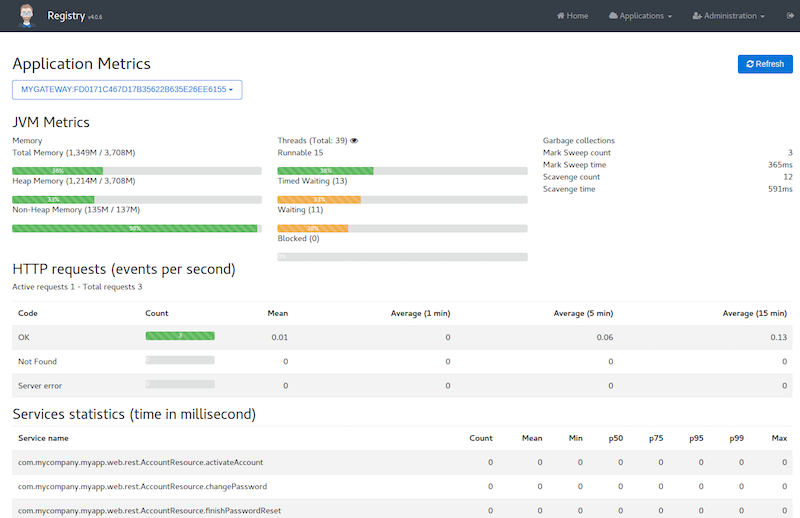
Task: Select the AccountResource.changePassword service row
Action: tap(400, 486)
